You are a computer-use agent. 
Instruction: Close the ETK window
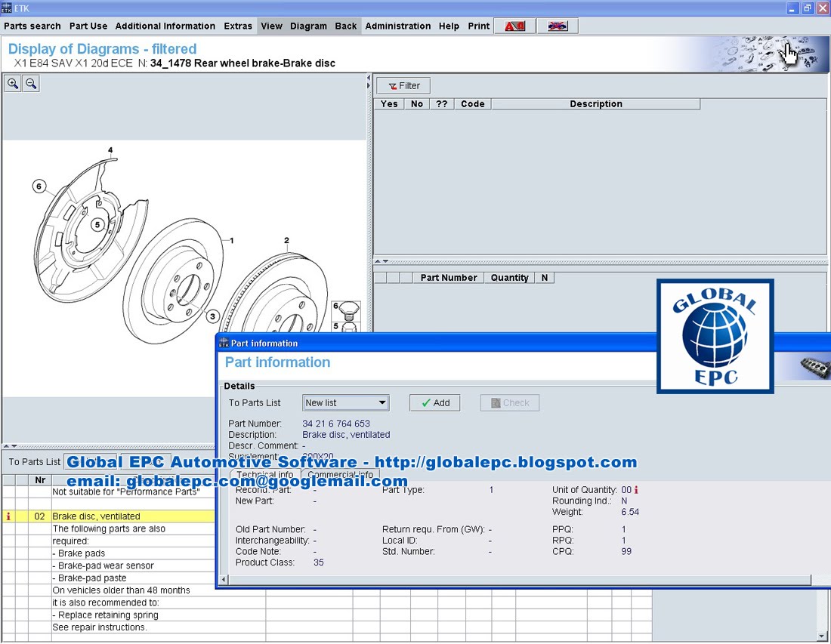[x=823, y=8]
